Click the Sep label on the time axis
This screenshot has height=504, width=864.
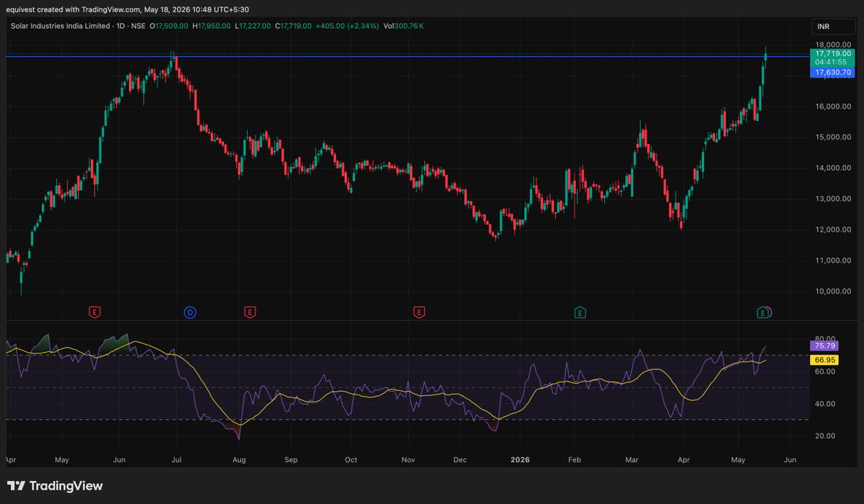[291, 459]
